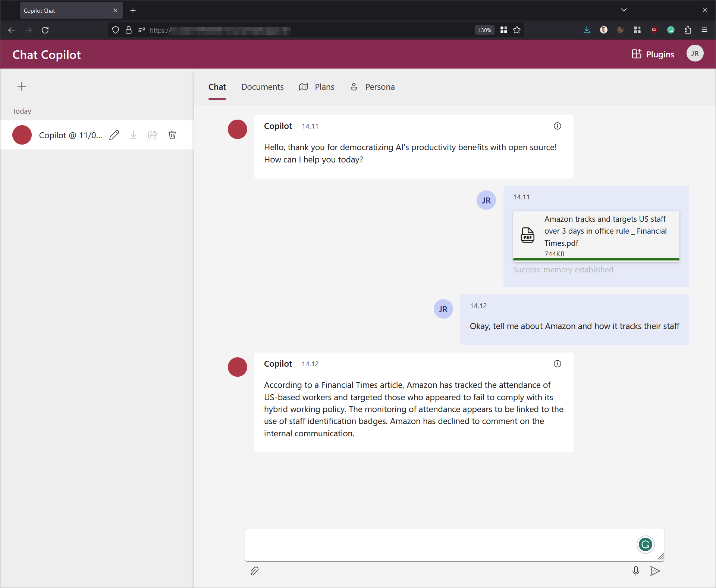
Task: Click the Chat Copilot header title
Action: [x=47, y=55]
